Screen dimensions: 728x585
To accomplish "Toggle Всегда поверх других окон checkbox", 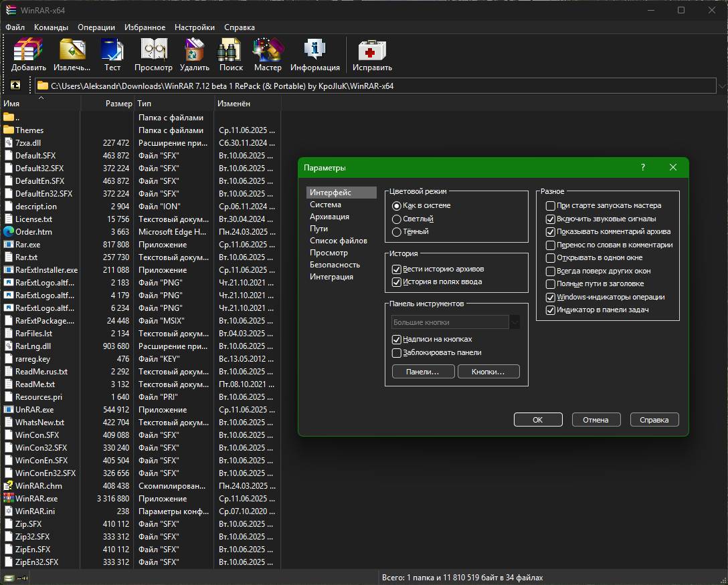I will click(550, 271).
